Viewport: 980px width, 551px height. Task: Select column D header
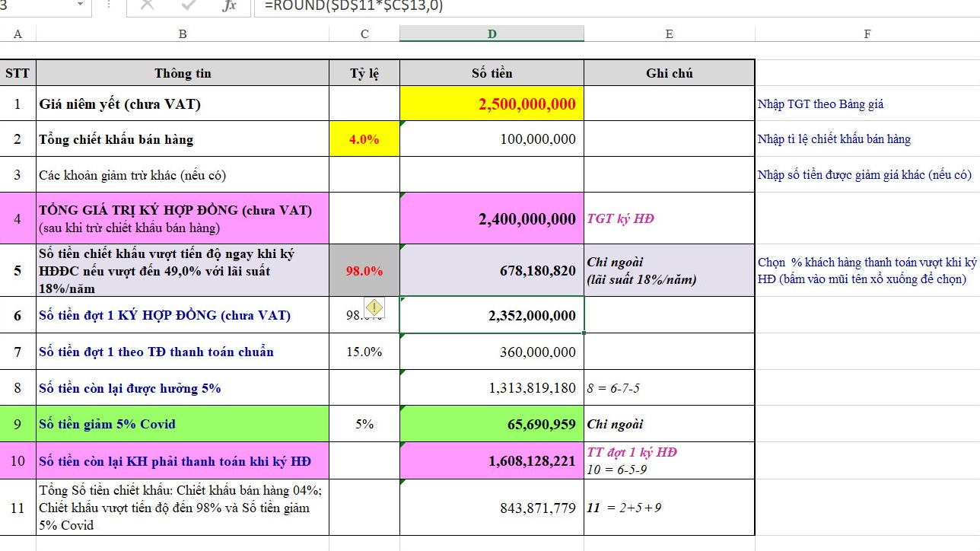[492, 33]
